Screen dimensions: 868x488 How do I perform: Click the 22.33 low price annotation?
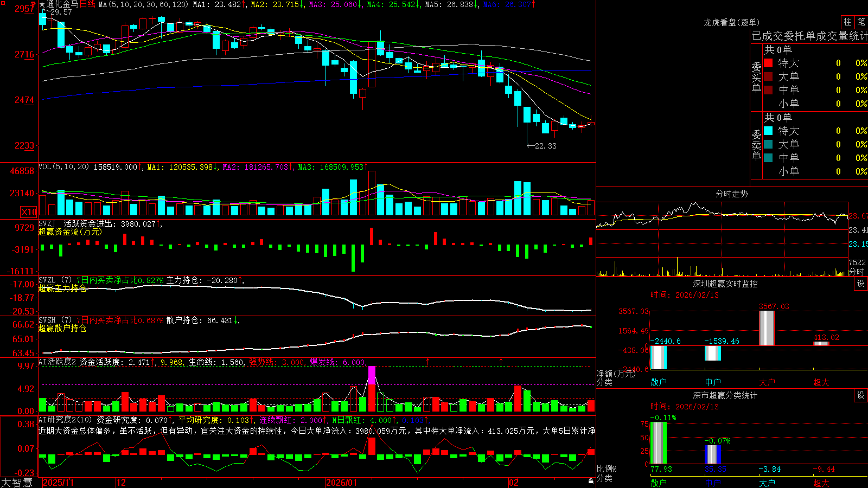click(545, 146)
